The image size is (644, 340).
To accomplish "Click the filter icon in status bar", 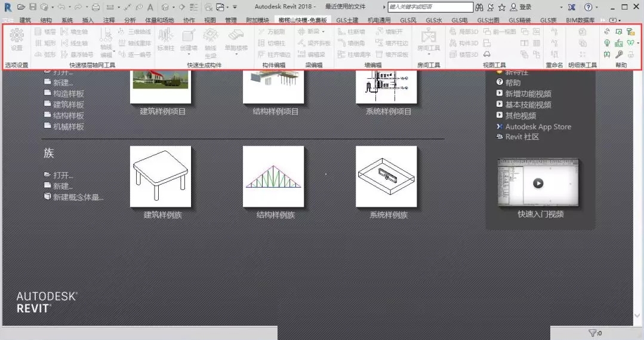I will coord(592,333).
